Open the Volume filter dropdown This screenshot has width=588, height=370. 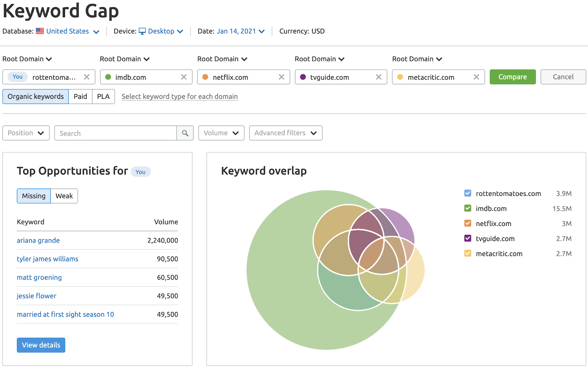[x=221, y=133]
